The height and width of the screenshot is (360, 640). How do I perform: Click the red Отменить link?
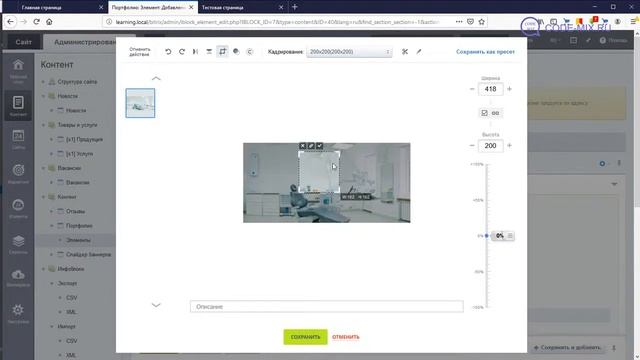346,337
